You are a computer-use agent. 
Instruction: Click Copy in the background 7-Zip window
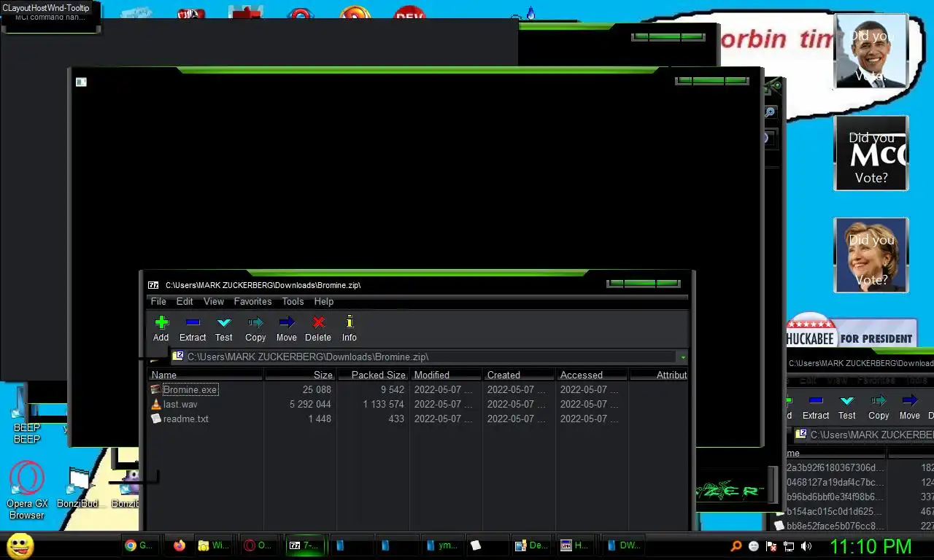pos(879,407)
